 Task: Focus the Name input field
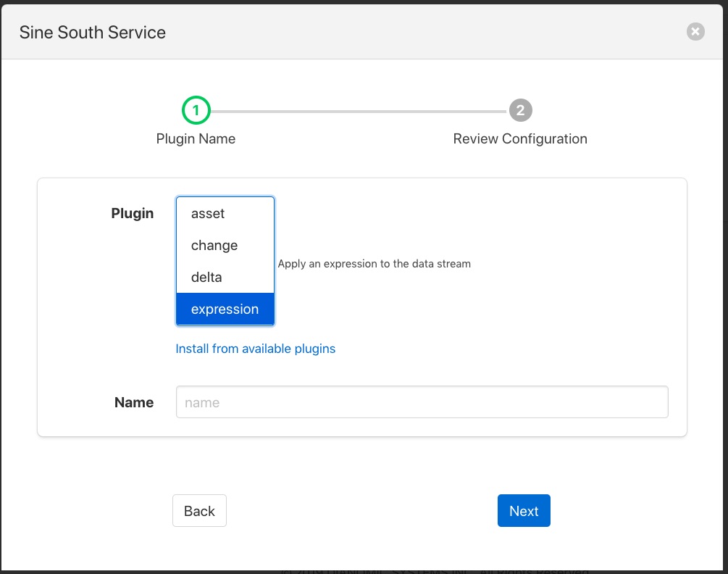[x=422, y=402]
